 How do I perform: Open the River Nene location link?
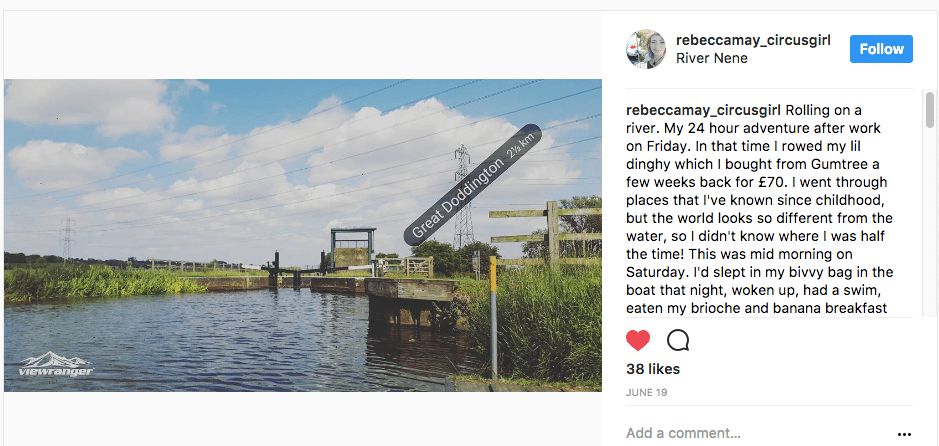[711, 58]
